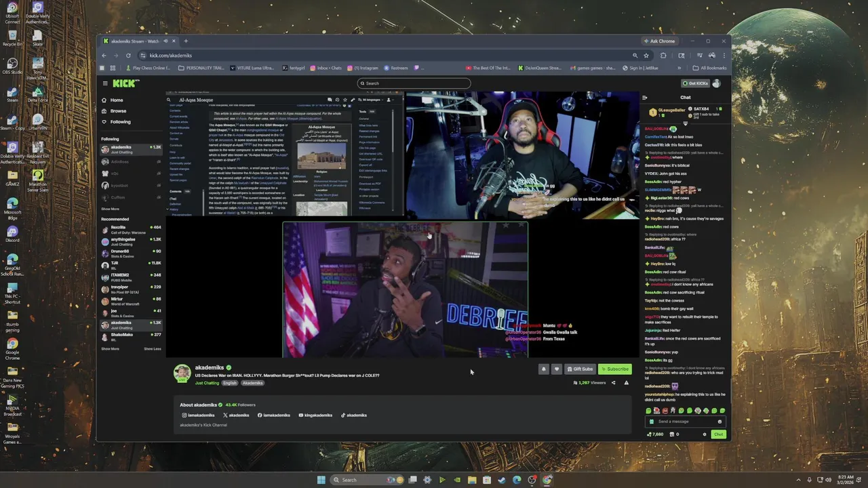Open travpiper recommended channel
The height and width of the screenshot is (488, 868).
[x=131, y=289]
